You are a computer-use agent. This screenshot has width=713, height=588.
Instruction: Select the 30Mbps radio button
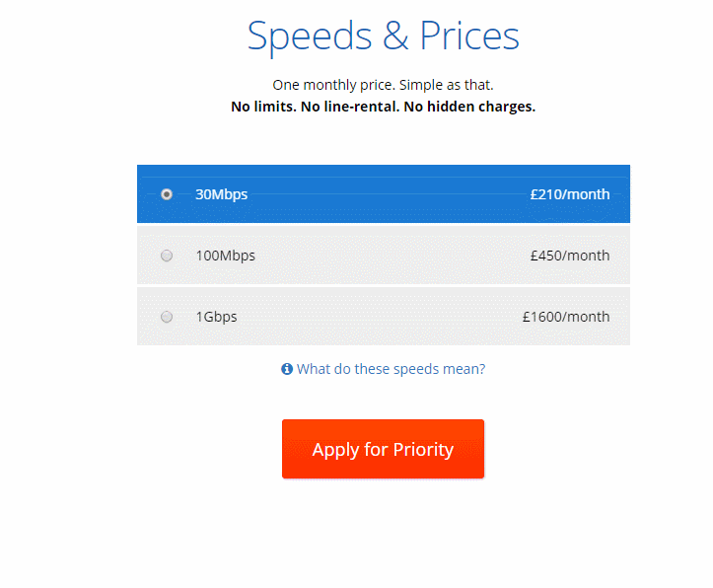167,194
